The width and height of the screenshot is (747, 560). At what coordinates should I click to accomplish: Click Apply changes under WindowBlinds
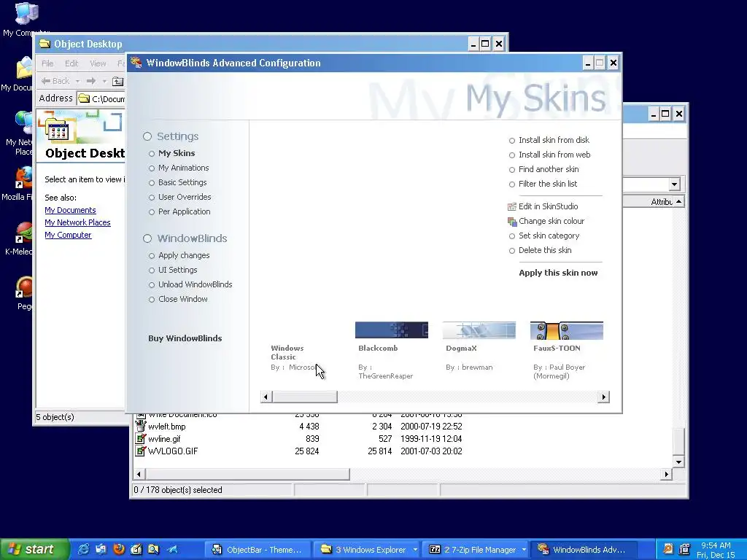click(184, 256)
